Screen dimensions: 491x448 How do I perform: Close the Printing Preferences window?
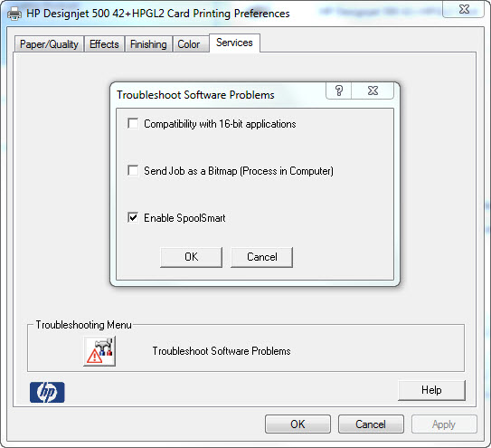[464, 9]
